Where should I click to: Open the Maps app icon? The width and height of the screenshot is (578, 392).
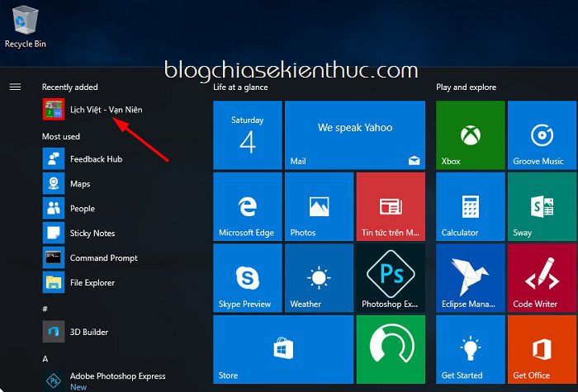point(54,183)
